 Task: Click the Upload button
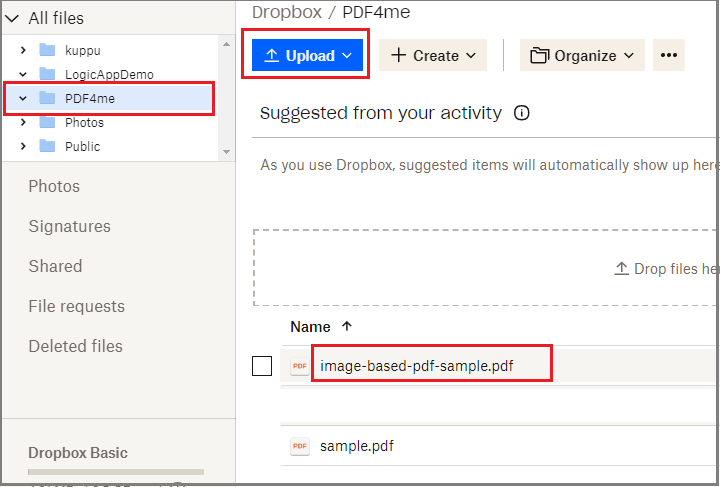click(x=307, y=55)
